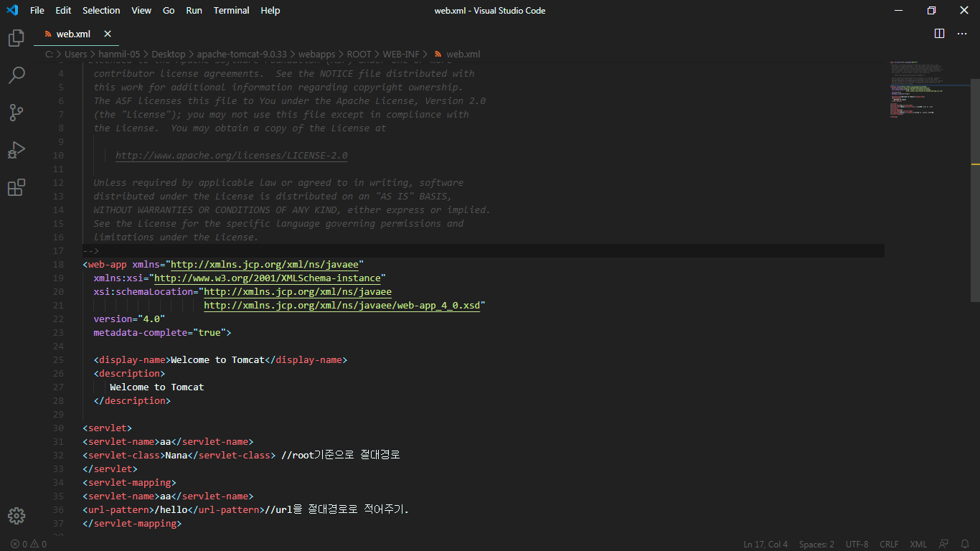Open the View menu
Viewport: 980px width, 551px height.
(141, 10)
